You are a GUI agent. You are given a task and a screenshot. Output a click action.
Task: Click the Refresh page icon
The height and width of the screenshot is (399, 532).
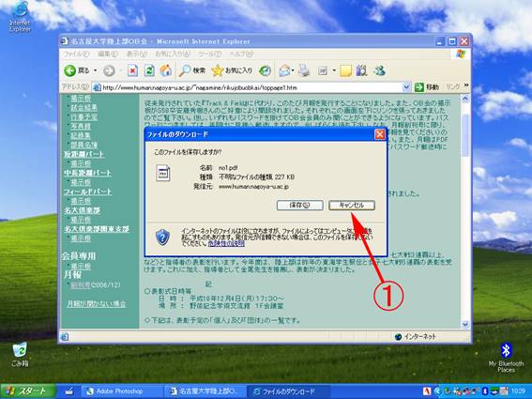149,70
